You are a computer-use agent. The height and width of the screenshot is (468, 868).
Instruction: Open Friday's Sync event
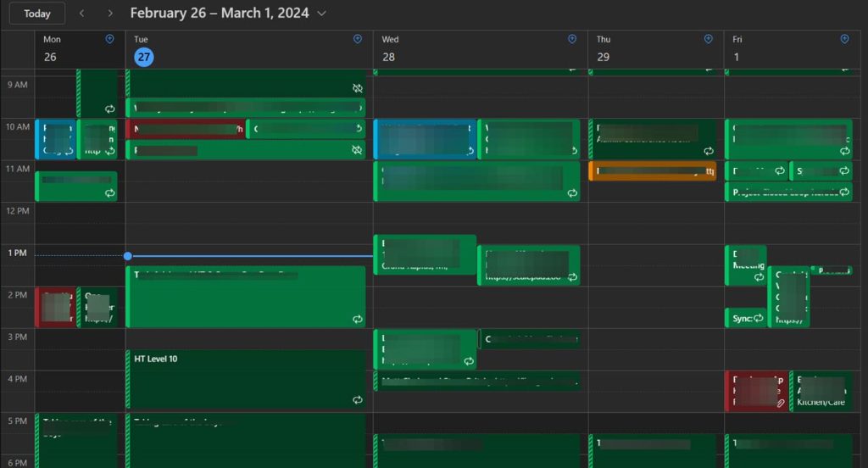[x=745, y=318]
